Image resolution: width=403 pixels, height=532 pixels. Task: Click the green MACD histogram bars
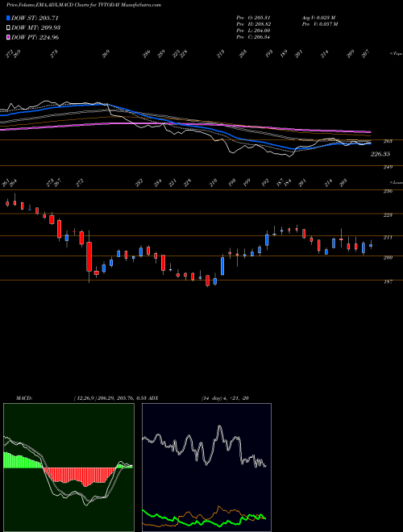click(x=23, y=460)
